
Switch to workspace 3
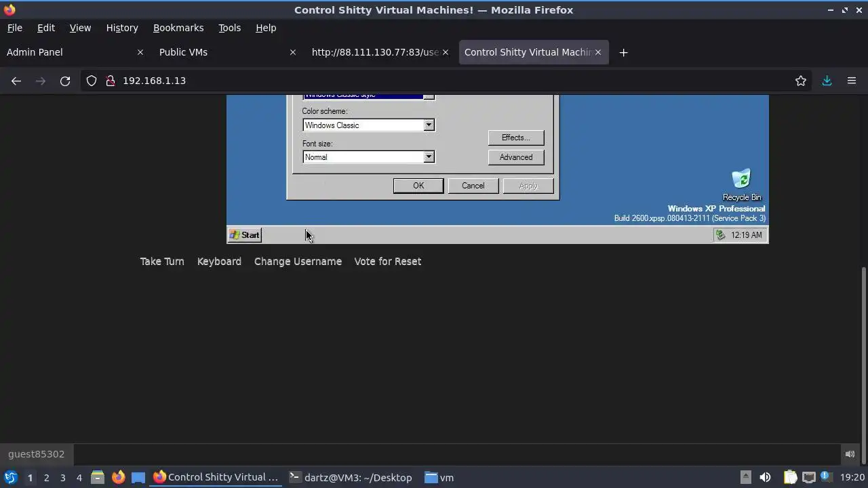coord(62,478)
